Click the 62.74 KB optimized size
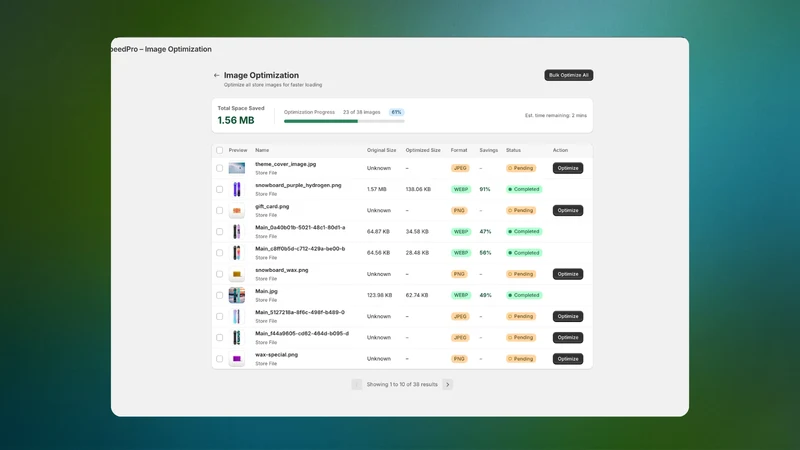 (417, 295)
